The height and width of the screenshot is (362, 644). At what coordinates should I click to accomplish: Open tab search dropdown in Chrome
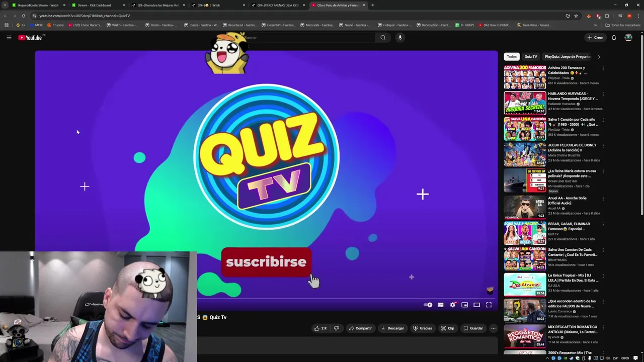[6, 5]
